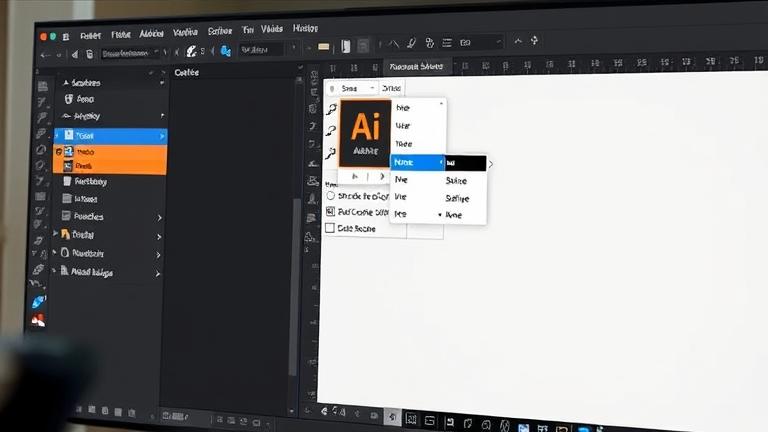This screenshot has width=768, height=432.
Task: Select the empty radio button in the popup panel
Action: (x=331, y=195)
